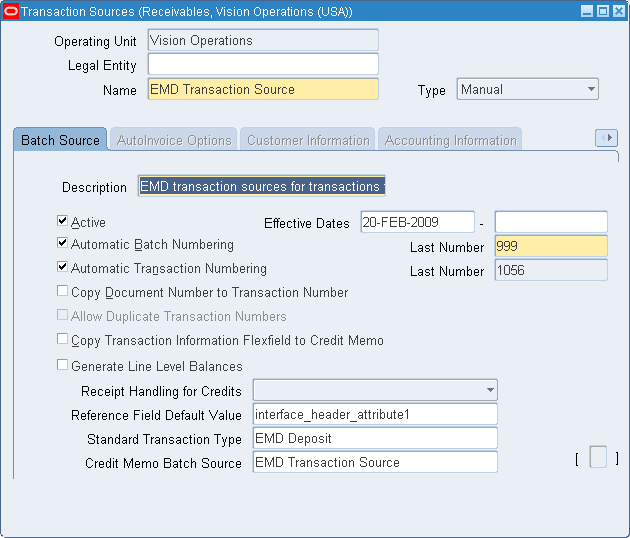Click the empty Effective Dates end field
The height and width of the screenshot is (538, 630).
[551, 222]
